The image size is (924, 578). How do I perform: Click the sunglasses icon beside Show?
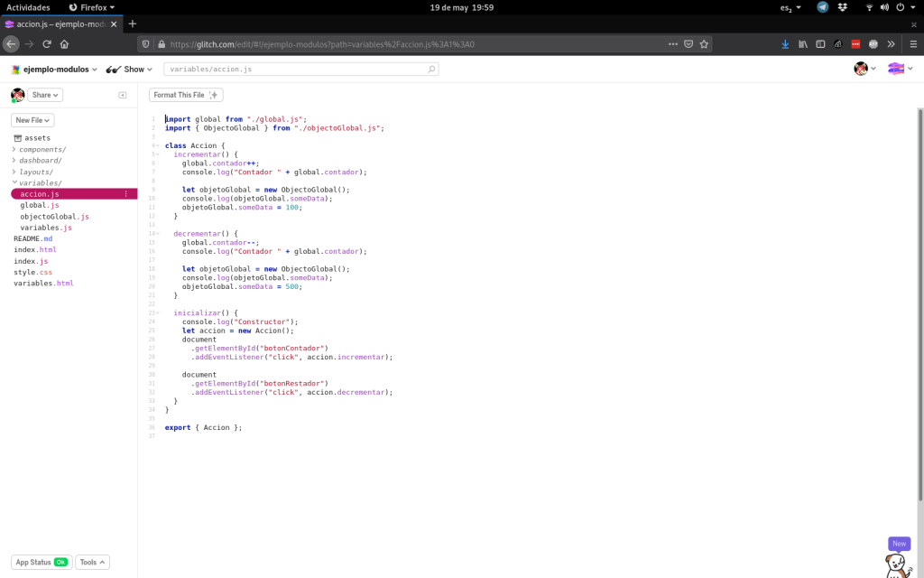click(x=114, y=69)
